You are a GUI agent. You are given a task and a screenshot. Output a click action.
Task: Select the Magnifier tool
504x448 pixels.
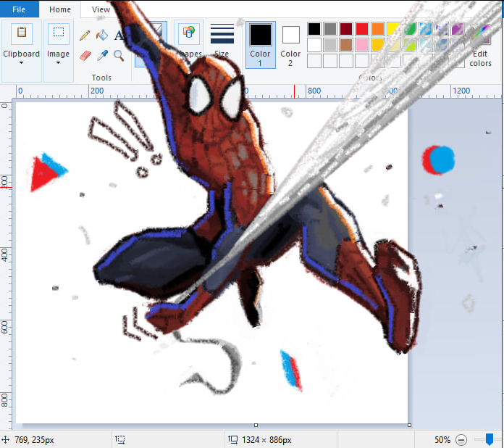click(119, 56)
